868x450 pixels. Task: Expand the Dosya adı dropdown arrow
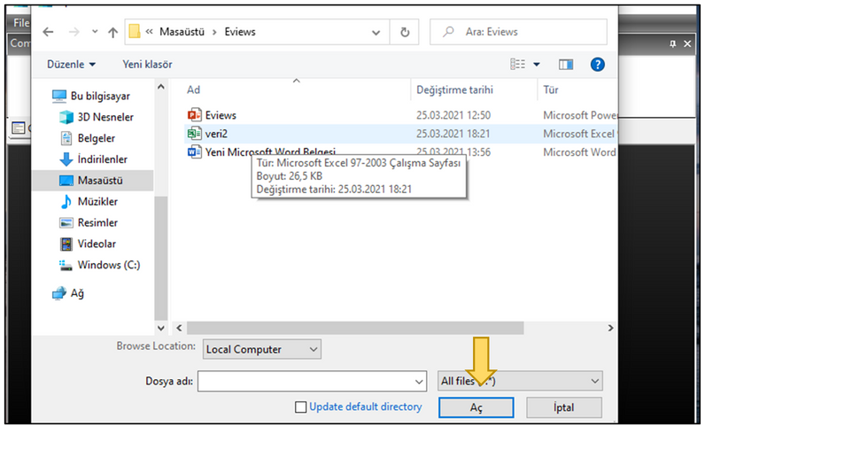[419, 382]
